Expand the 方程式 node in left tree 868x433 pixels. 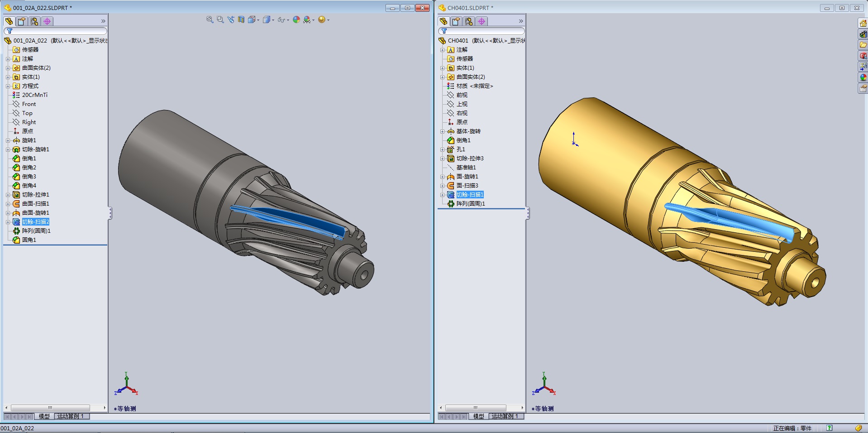click(8, 86)
